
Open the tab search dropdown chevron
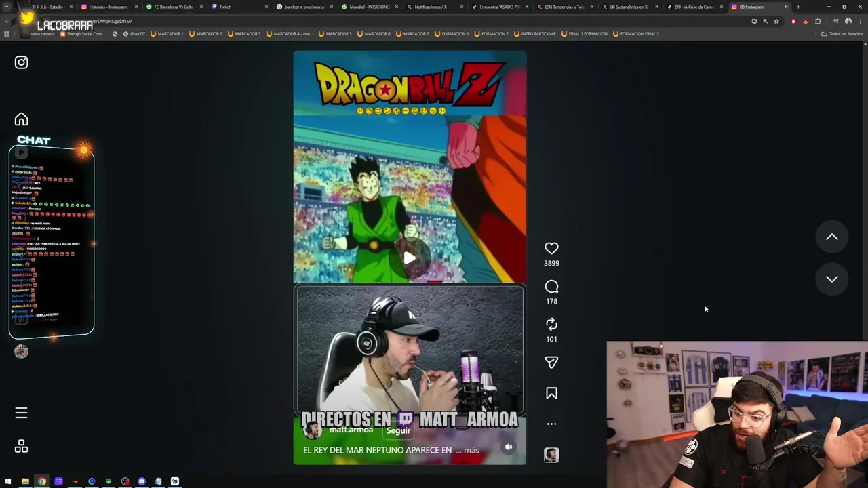(7, 7)
